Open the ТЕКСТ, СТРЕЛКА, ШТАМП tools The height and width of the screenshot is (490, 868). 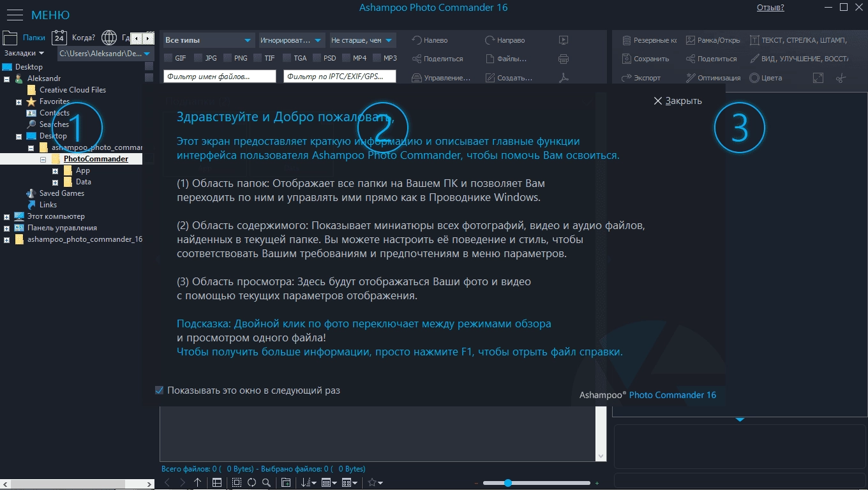coord(798,40)
